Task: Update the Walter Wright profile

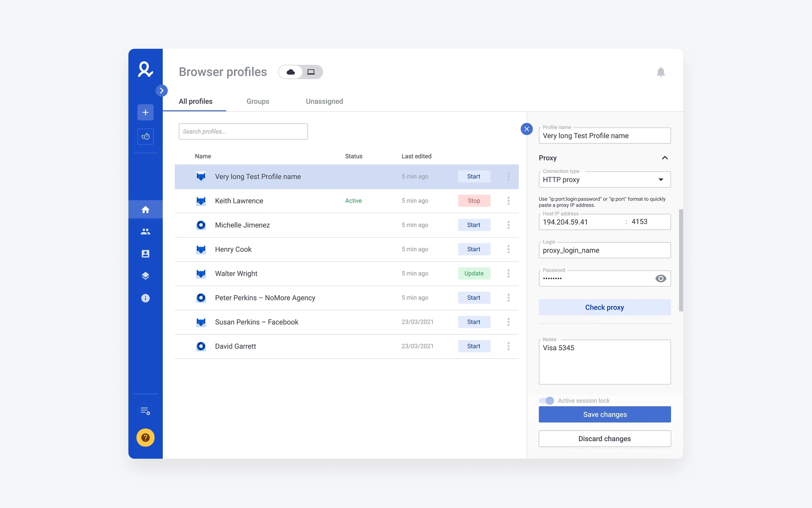Action: [474, 273]
